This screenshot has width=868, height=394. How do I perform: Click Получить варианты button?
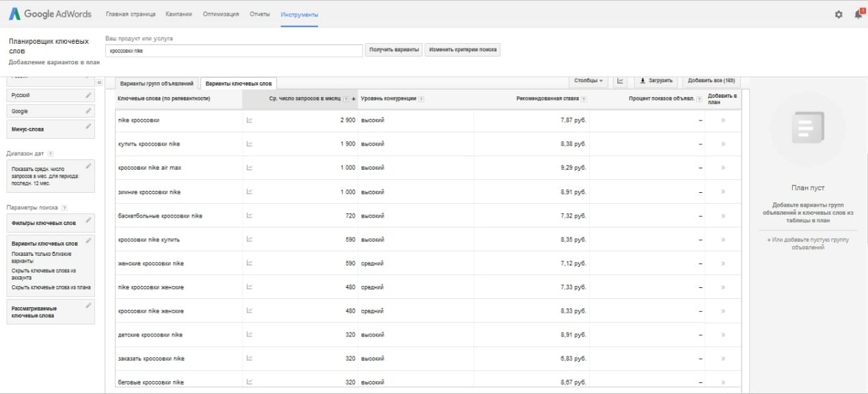pos(394,50)
